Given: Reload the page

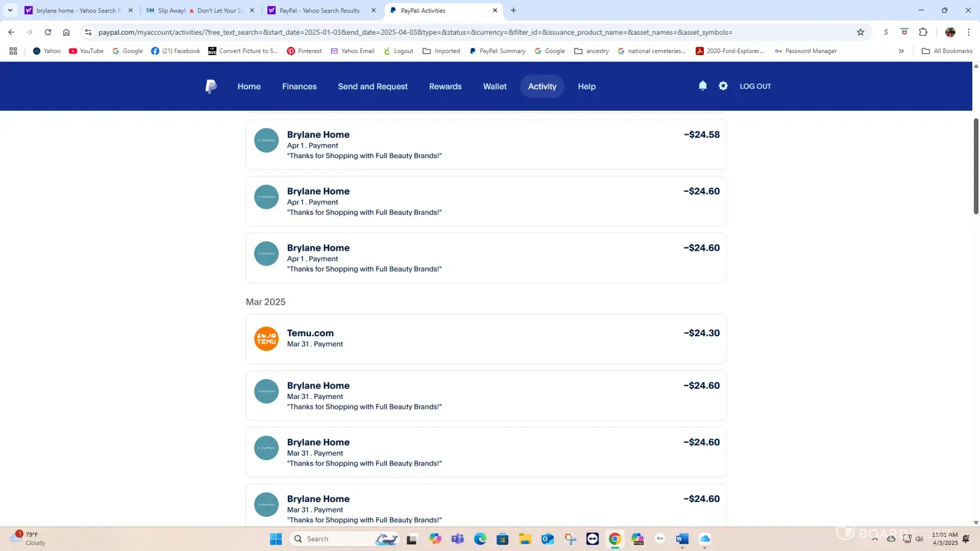Looking at the screenshot, I should pyautogui.click(x=48, y=33).
